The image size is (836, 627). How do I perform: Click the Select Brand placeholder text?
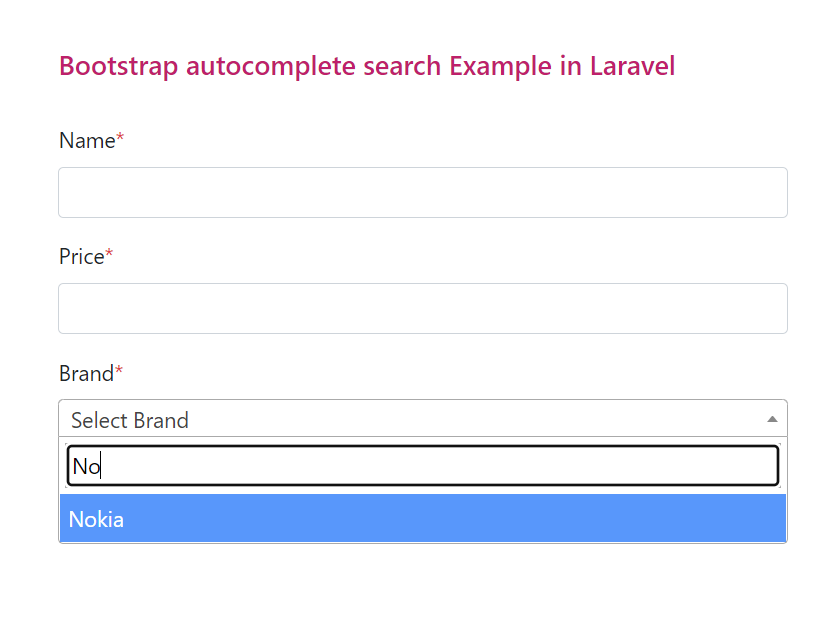(x=129, y=420)
